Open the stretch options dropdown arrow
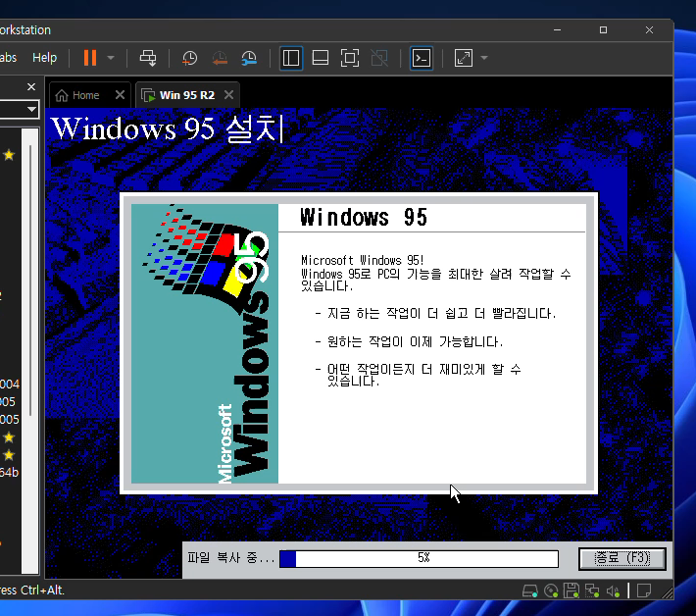 tap(484, 58)
